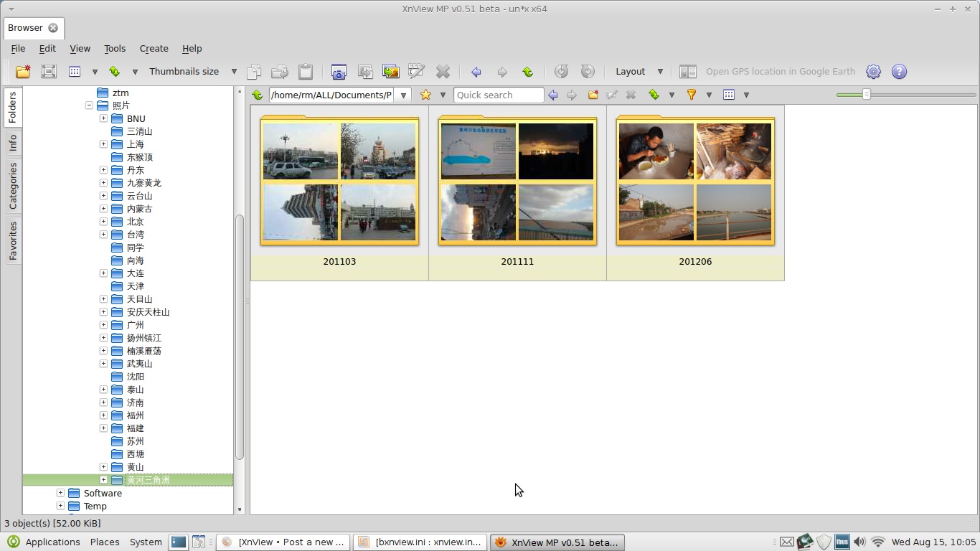Screen dimensions: 980x551
Task: Toggle full screen view in the main toolbar
Action: tap(49, 72)
